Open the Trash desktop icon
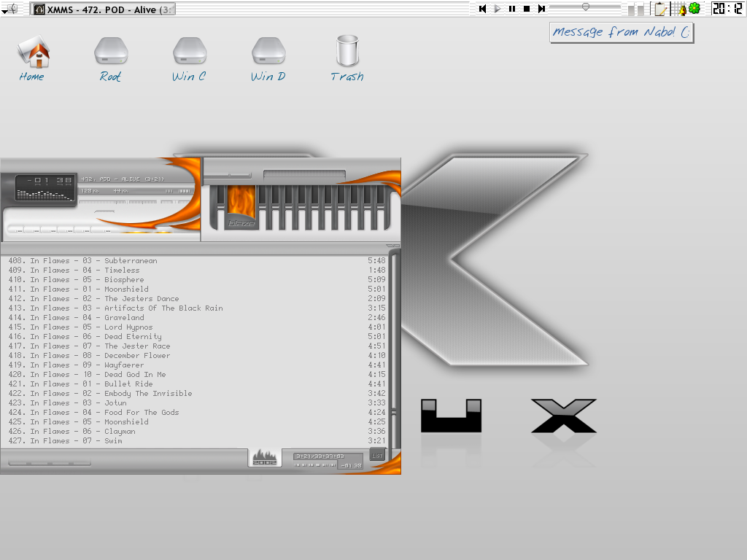 tap(347, 58)
